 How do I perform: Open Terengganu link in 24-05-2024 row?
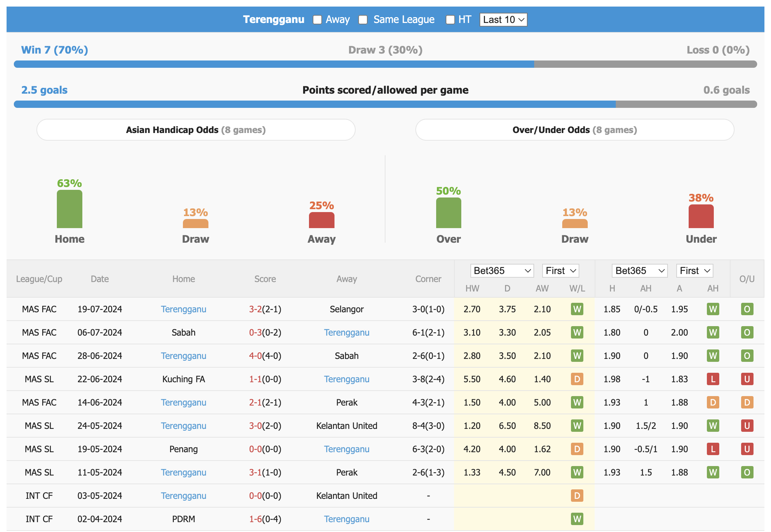tap(184, 426)
